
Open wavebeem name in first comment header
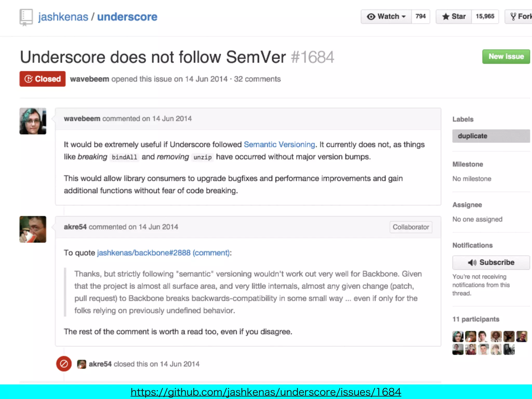[x=82, y=119]
